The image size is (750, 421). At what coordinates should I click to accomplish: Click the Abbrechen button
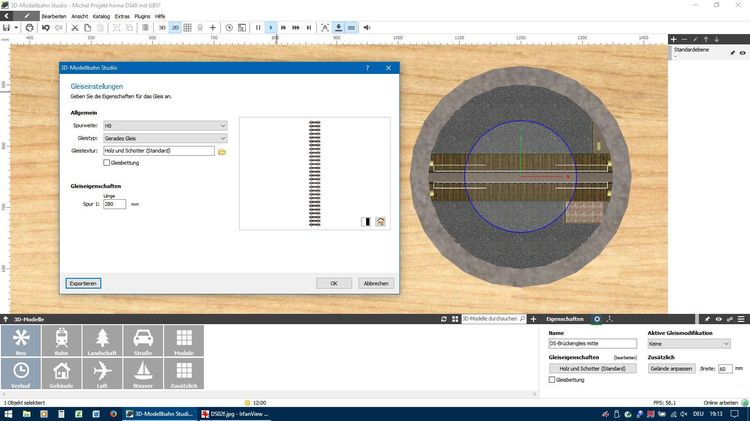tap(376, 283)
